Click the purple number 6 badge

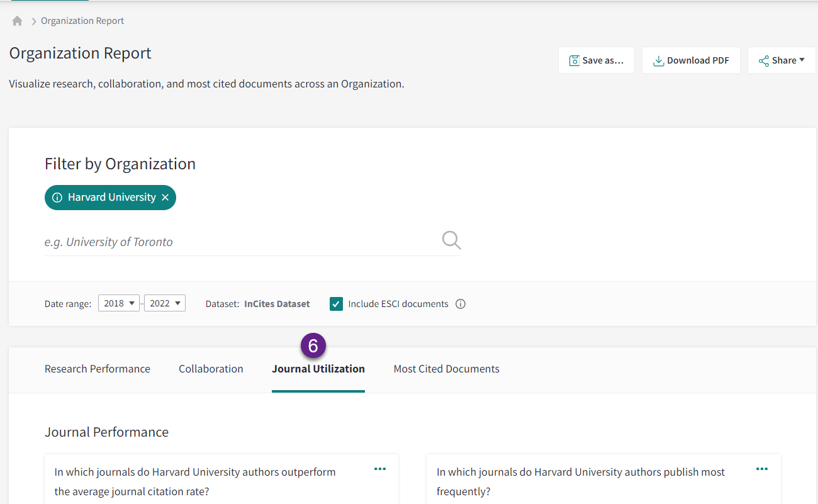(313, 346)
